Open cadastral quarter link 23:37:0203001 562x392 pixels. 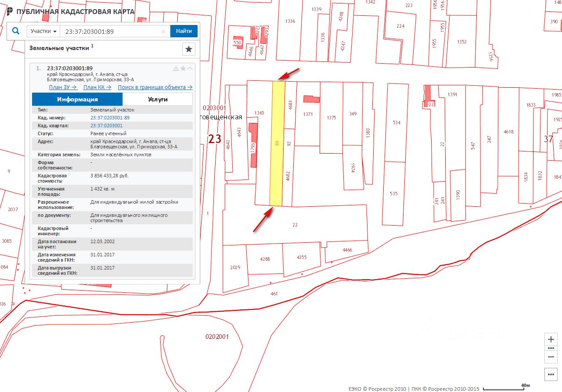coord(106,126)
